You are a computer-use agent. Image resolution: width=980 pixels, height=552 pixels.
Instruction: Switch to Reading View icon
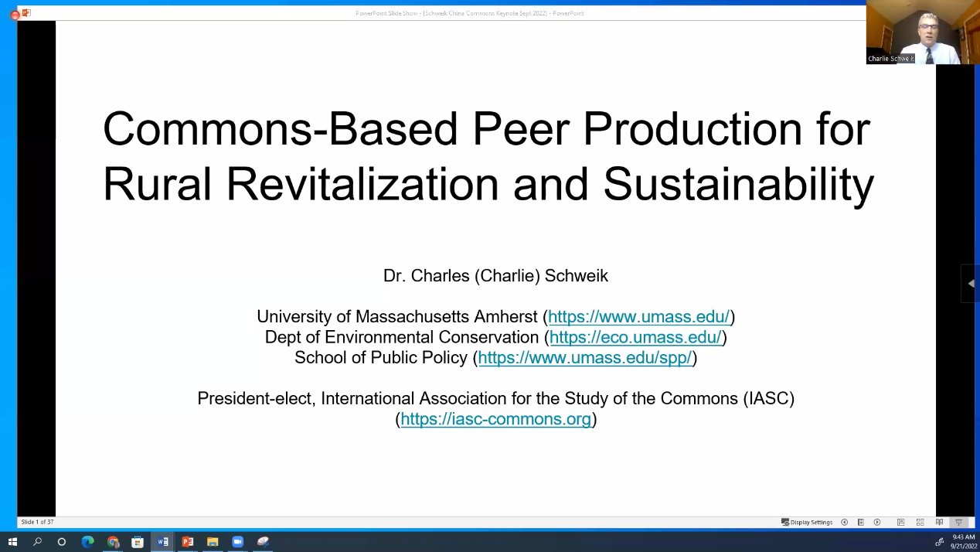click(x=939, y=522)
